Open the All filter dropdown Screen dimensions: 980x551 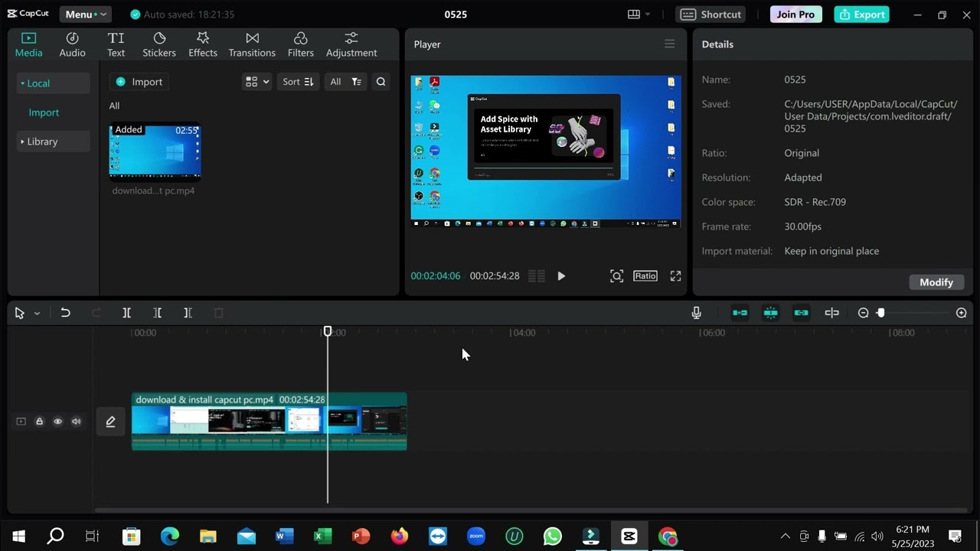tap(345, 82)
